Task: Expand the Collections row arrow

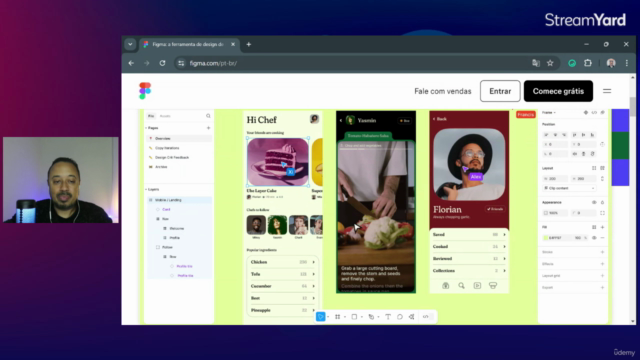Action: 504,271
